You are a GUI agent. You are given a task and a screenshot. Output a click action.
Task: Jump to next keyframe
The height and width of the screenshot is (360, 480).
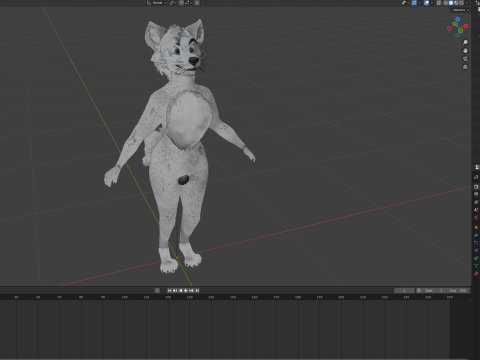[x=191, y=291]
